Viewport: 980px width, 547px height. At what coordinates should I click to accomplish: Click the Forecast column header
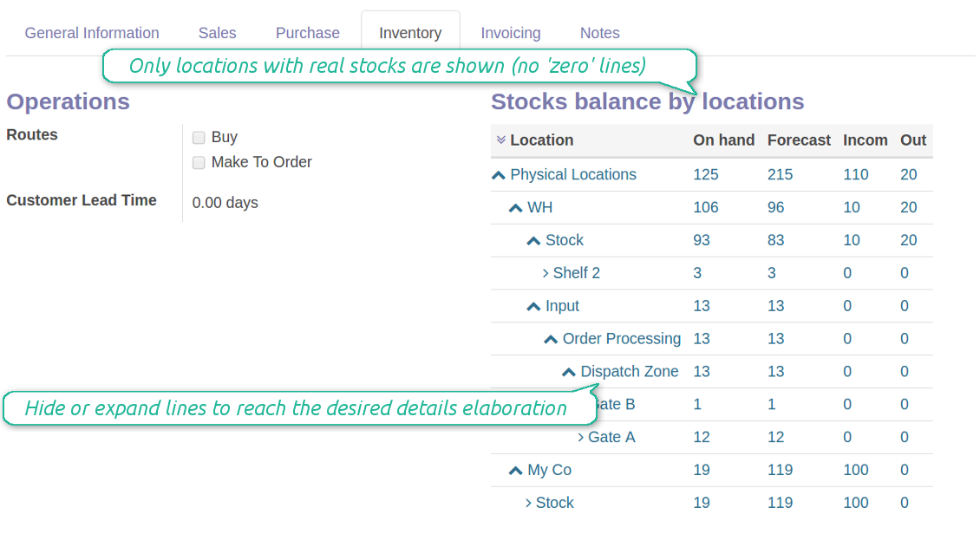point(799,140)
